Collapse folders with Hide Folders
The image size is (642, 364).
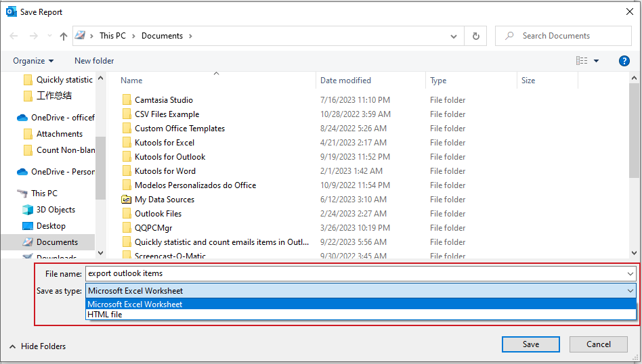click(38, 346)
